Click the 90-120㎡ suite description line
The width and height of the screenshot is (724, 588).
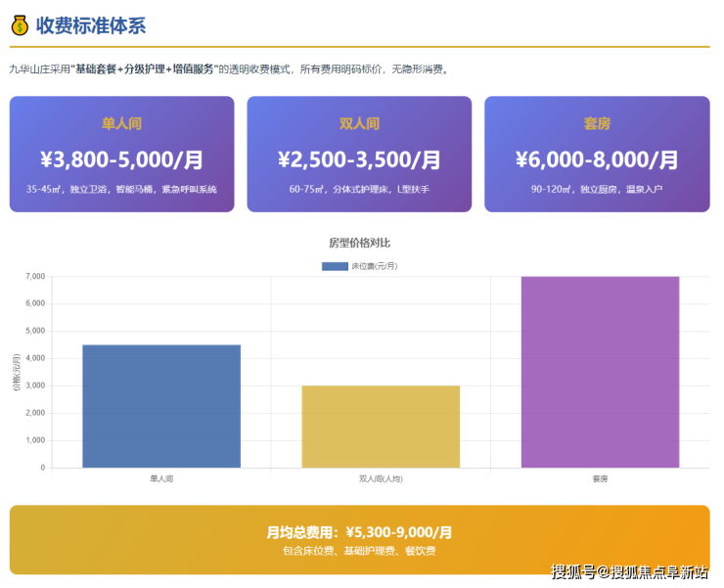[x=597, y=189]
